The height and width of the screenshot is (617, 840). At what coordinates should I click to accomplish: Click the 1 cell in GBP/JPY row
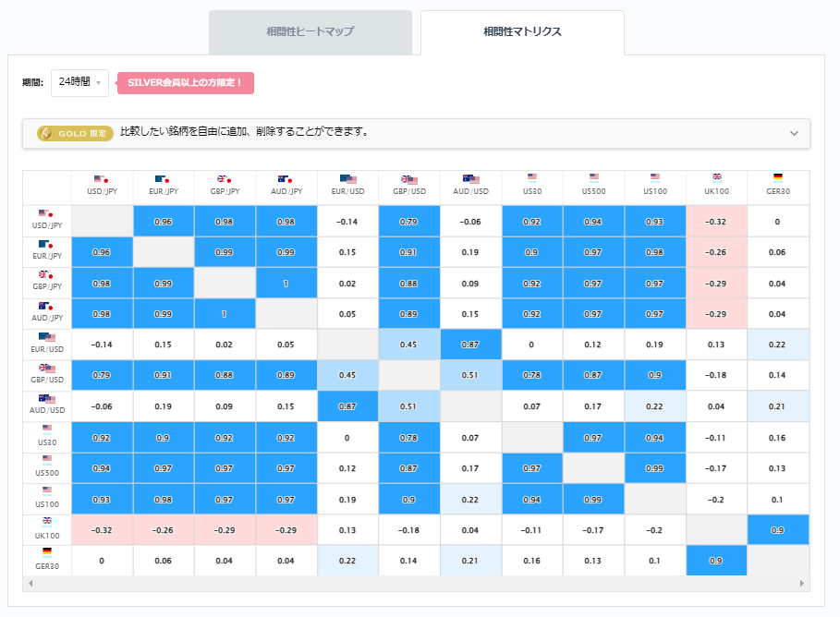pos(286,284)
